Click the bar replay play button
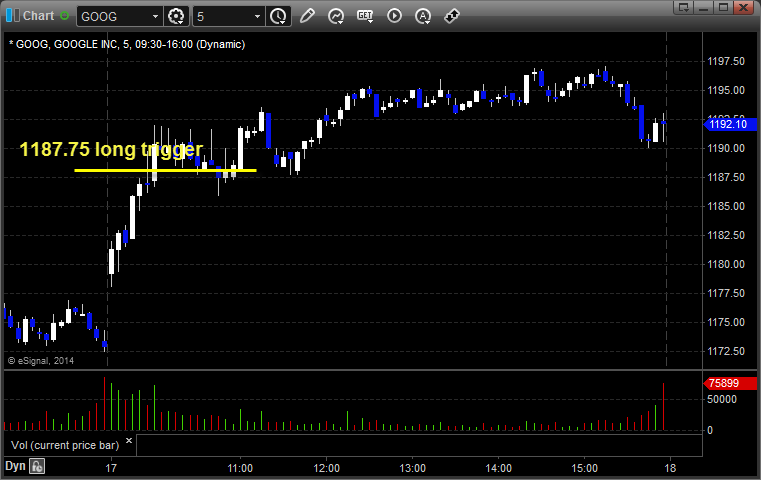 (x=394, y=16)
